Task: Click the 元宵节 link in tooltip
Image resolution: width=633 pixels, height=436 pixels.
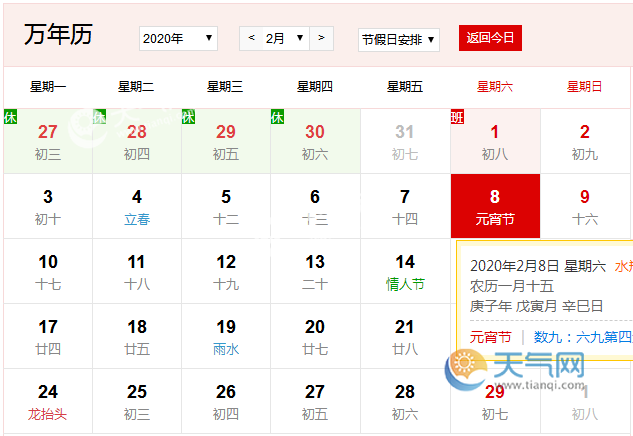Action: 490,337
